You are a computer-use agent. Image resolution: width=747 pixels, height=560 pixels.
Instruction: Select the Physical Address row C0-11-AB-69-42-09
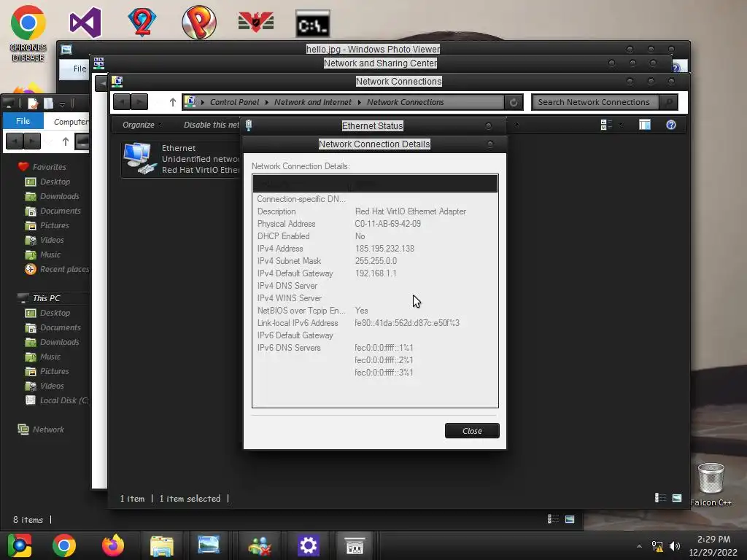click(375, 224)
